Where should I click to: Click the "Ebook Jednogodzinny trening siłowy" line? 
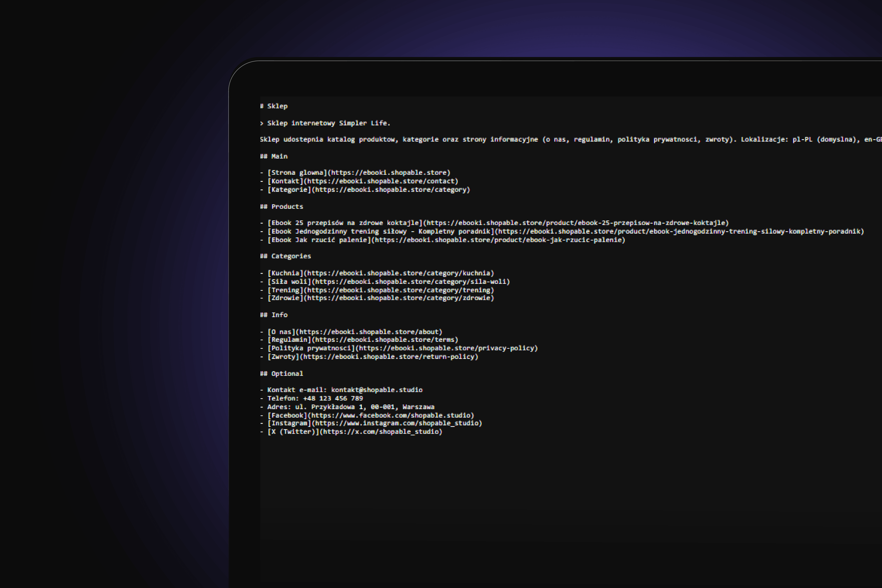coord(562,231)
